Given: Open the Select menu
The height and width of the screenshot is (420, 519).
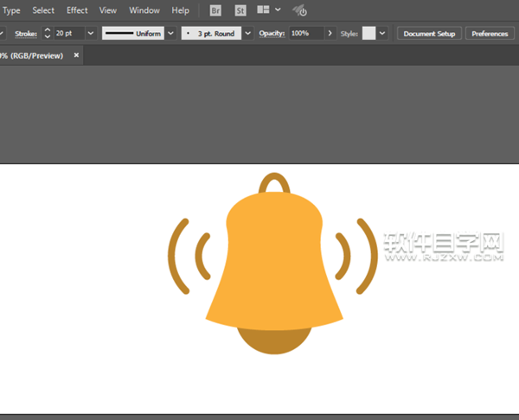Looking at the screenshot, I should click(43, 10).
